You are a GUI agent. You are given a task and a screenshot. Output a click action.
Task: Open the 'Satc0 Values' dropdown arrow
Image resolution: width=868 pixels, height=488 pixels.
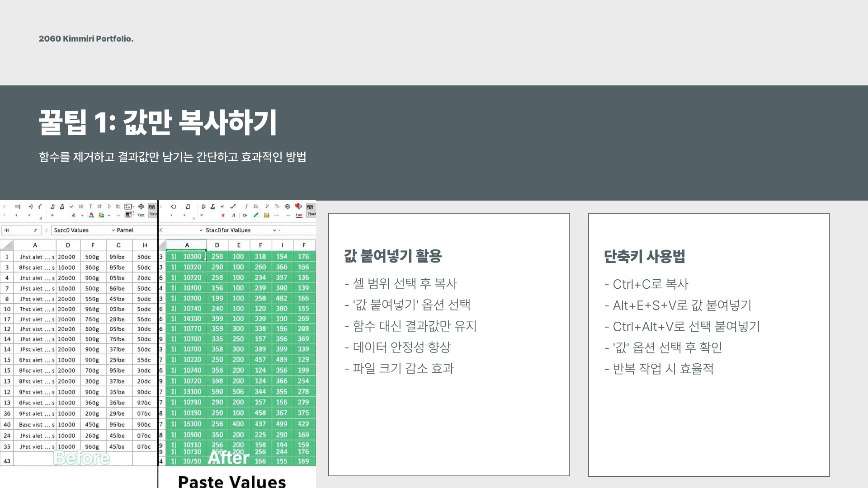[x=113, y=230]
